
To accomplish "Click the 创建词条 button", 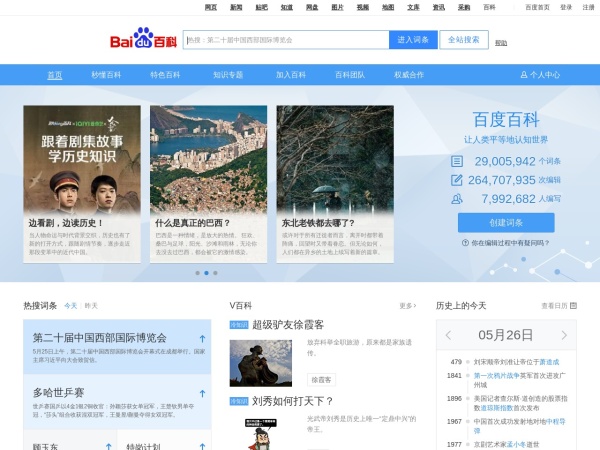I will (x=506, y=223).
